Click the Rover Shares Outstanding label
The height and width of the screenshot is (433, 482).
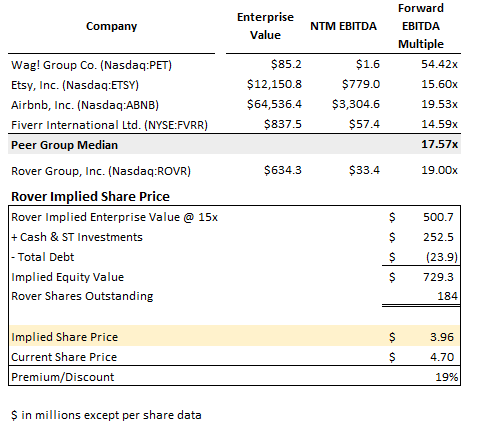(x=82, y=296)
